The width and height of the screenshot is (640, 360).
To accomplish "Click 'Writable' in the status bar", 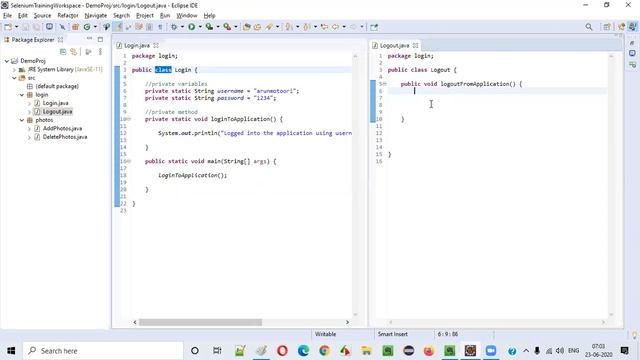I will click(325, 334).
